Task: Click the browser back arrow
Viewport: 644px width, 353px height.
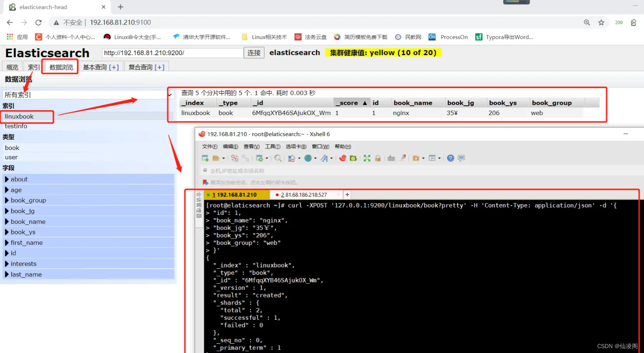Action: [x=10, y=23]
